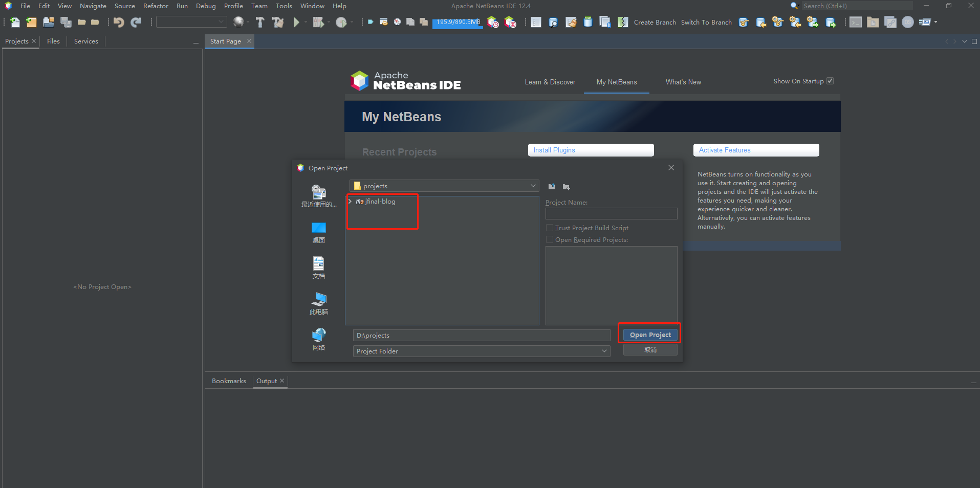Viewport: 980px width, 488px height.
Task: Open the File menu
Action: tap(25, 6)
